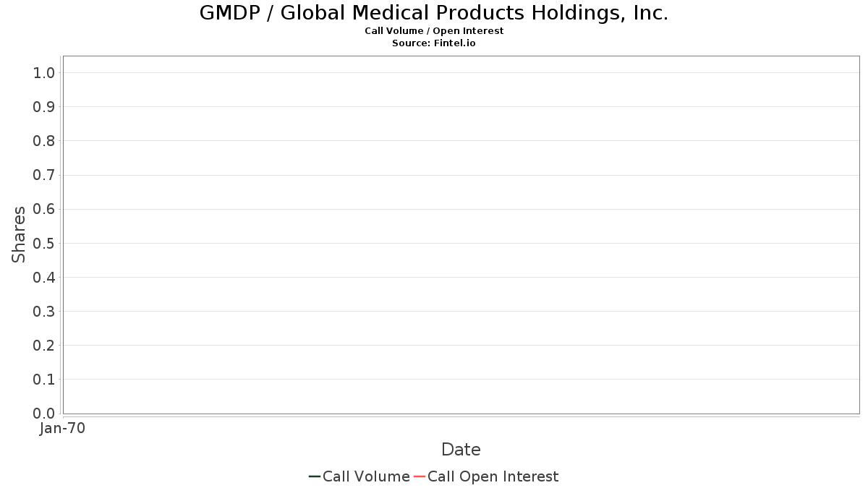This screenshot has height=488, width=868.
Task: Click the 0.4 y-axis label
Action: point(44,278)
